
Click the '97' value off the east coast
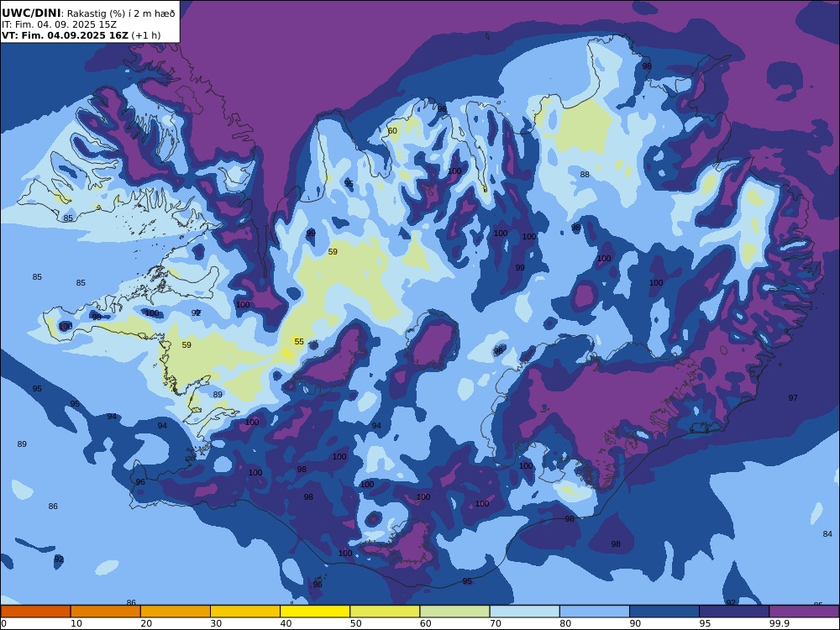tap(793, 397)
